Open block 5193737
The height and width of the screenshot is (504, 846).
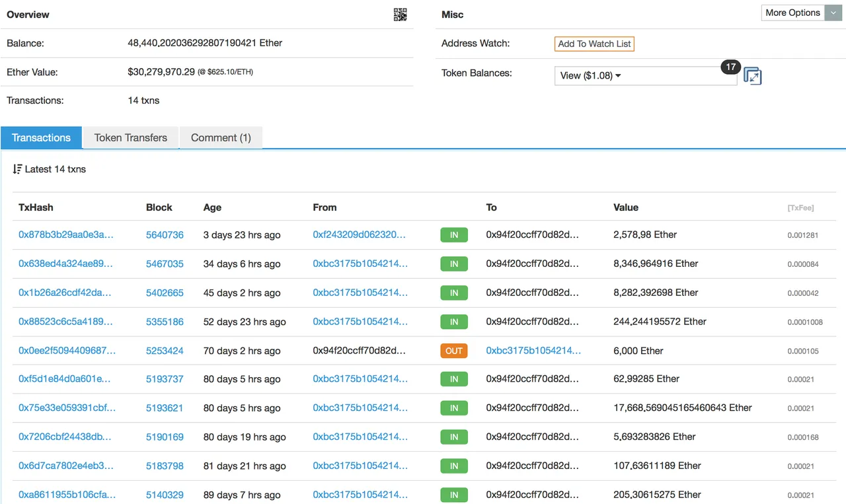[x=165, y=379]
